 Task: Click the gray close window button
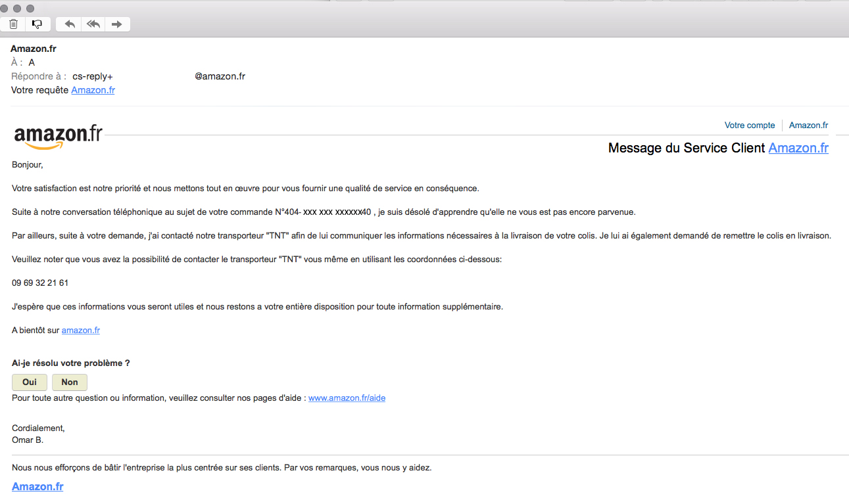(x=5, y=9)
